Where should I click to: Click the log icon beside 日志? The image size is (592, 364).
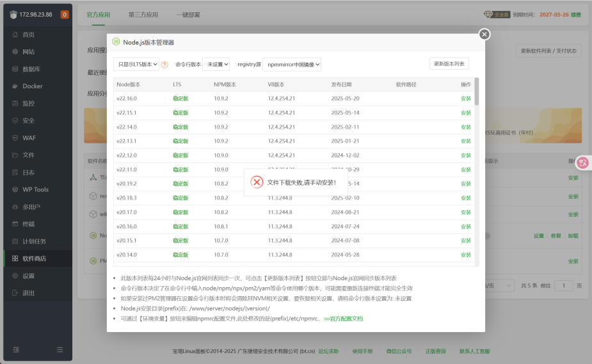point(15,172)
